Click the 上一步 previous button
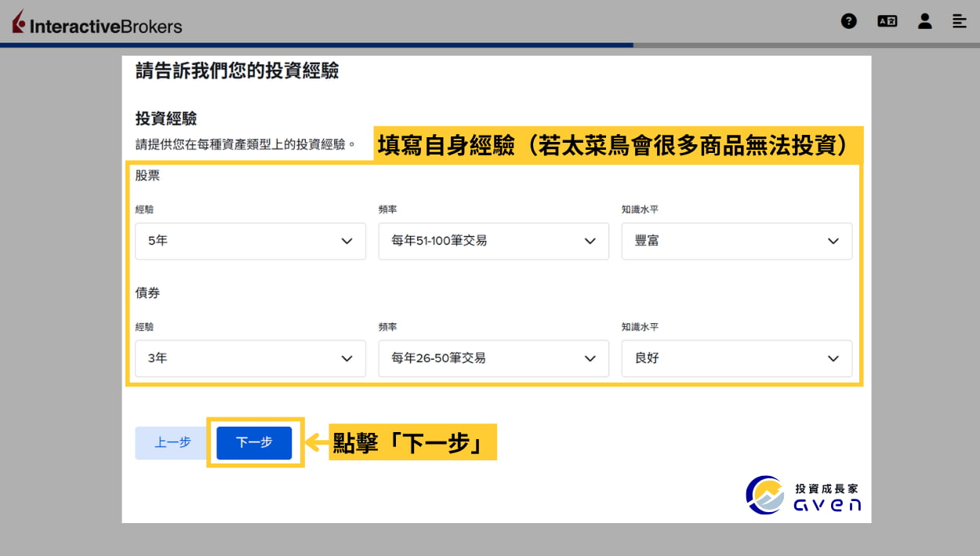This screenshot has width=980, height=556. (172, 442)
